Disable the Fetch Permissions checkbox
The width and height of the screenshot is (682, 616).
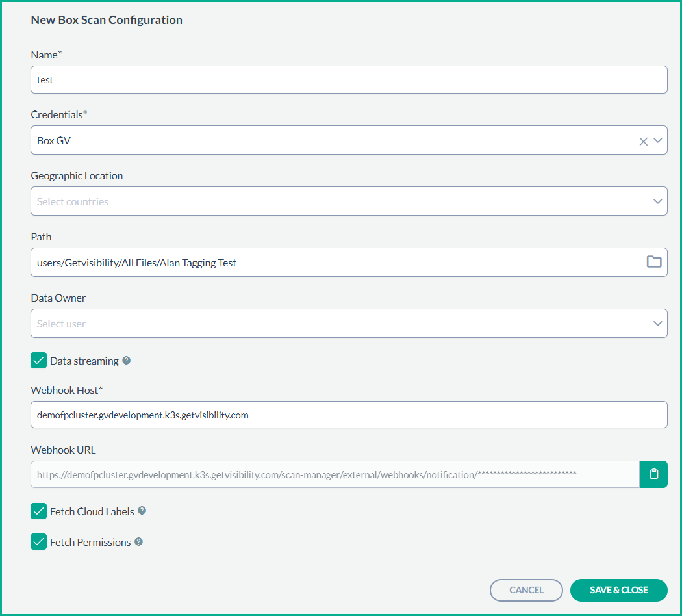[x=39, y=542]
